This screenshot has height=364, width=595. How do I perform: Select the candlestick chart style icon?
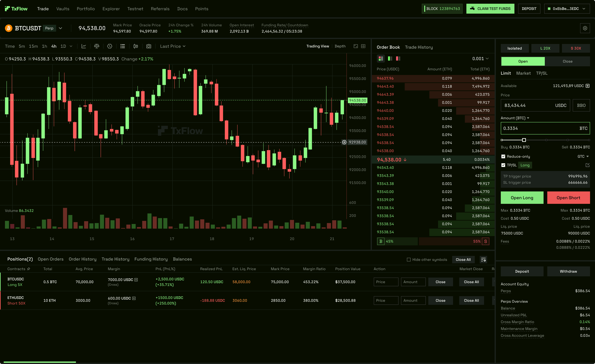point(135,46)
